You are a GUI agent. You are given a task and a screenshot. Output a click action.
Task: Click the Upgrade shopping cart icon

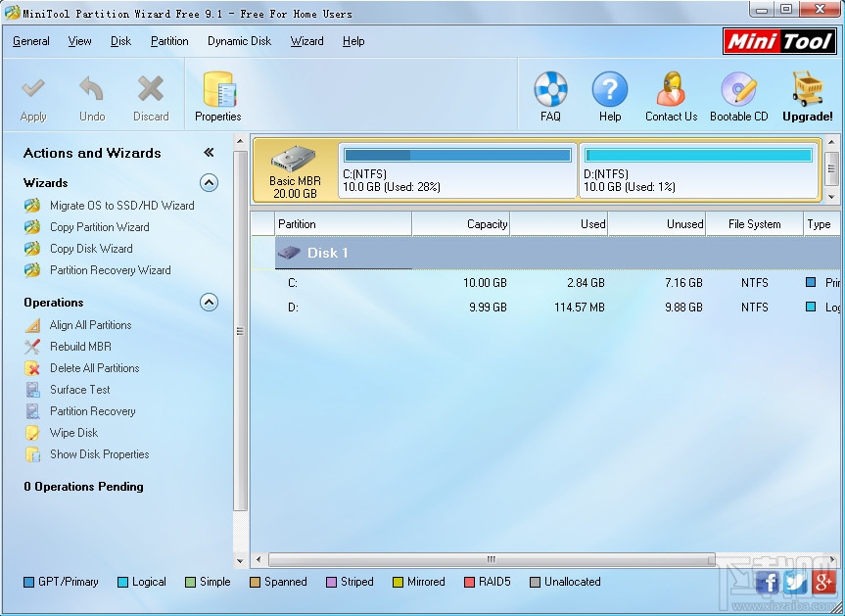click(x=808, y=89)
